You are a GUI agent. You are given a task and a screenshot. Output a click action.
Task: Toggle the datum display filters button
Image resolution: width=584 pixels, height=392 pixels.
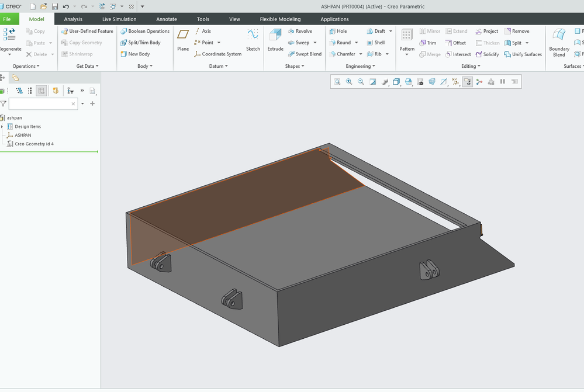455,82
